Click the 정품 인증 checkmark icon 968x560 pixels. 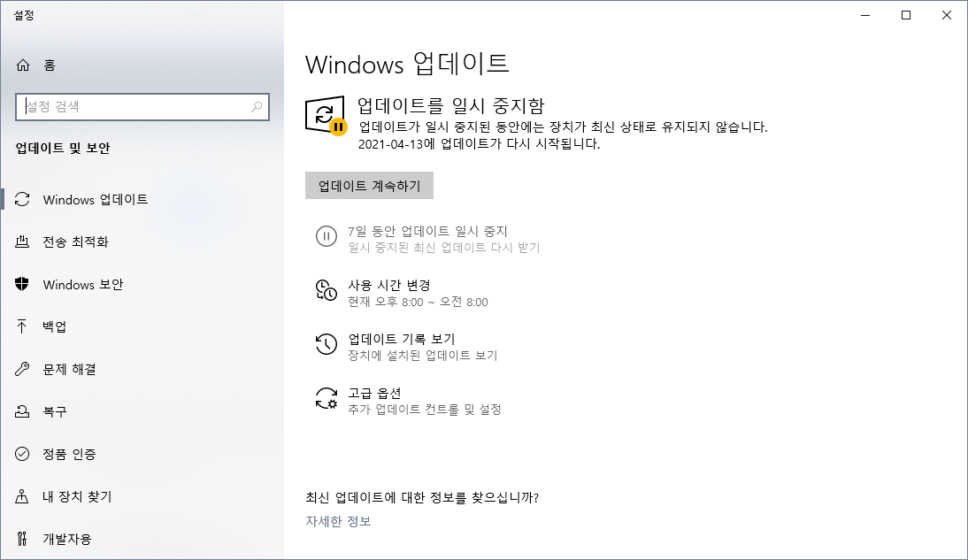(22, 454)
